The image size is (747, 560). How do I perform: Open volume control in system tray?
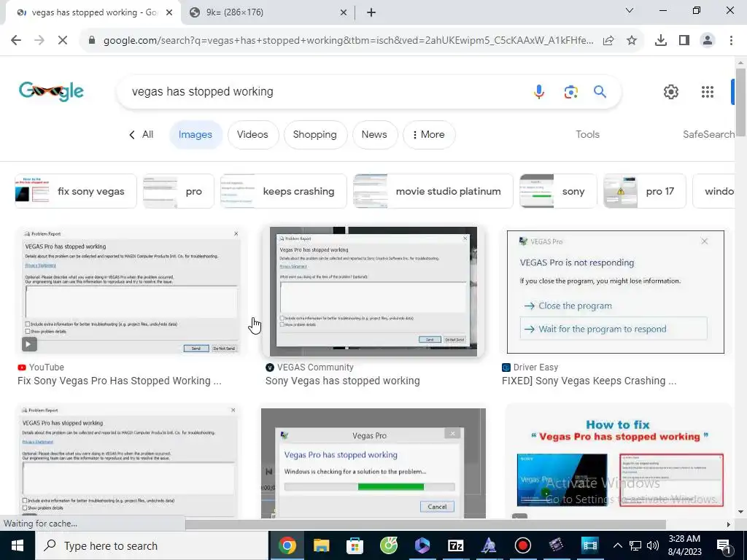[x=653, y=545]
